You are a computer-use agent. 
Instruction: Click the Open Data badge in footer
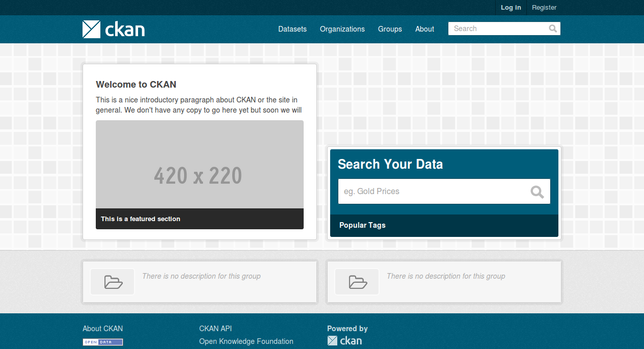pos(103,342)
